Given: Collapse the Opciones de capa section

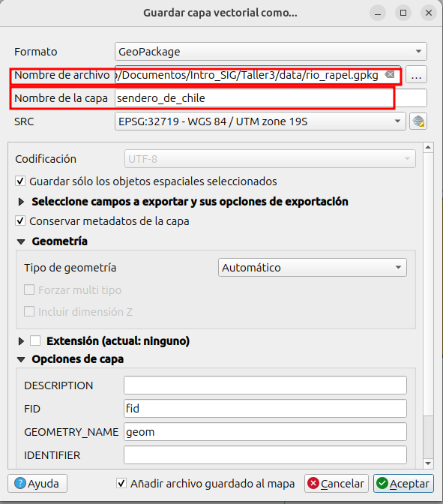Looking at the screenshot, I should tap(21, 359).
